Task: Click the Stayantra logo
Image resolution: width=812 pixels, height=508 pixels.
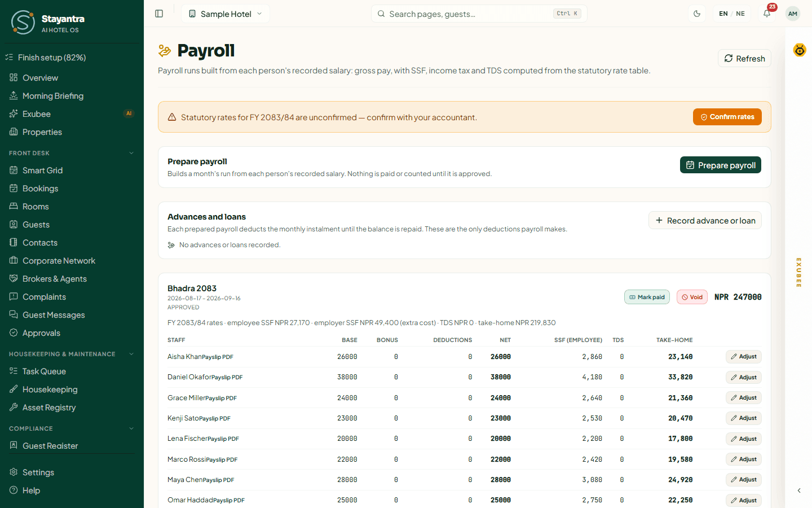Action: click(x=47, y=23)
